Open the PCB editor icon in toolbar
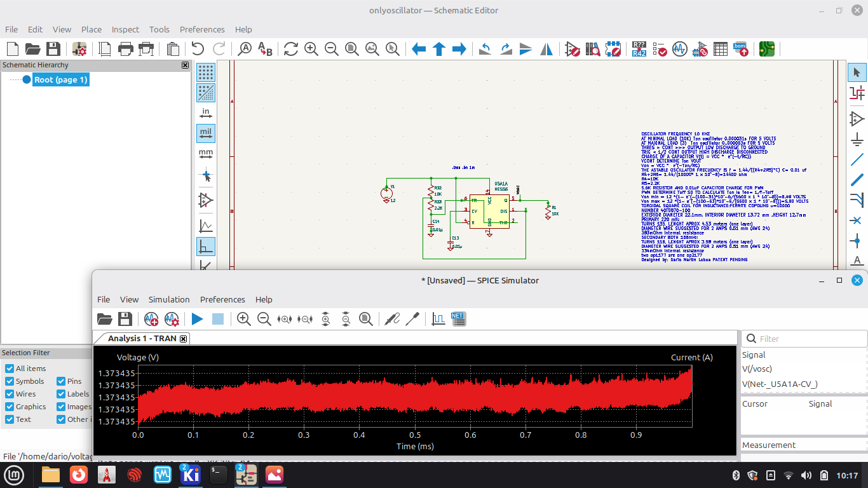The height and width of the screenshot is (488, 868). click(766, 49)
